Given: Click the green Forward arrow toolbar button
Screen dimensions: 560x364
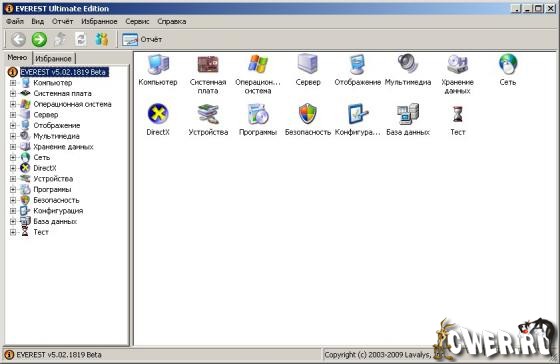Looking at the screenshot, I should 39,39.
